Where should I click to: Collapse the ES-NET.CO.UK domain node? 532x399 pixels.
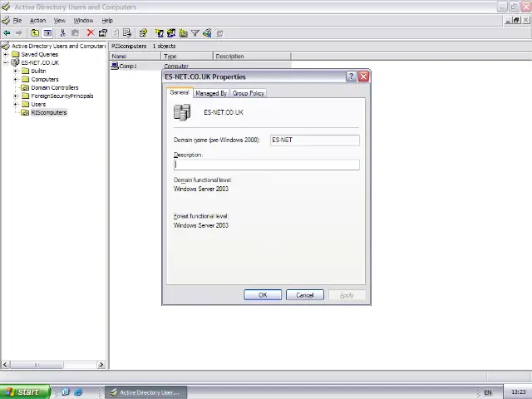(6, 63)
